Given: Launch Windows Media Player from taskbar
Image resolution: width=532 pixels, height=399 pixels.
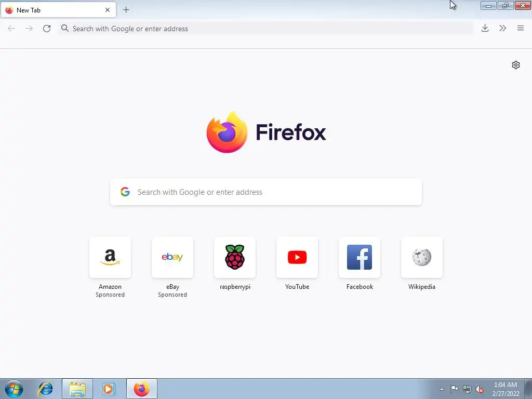Looking at the screenshot, I should click(x=109, y=389).
